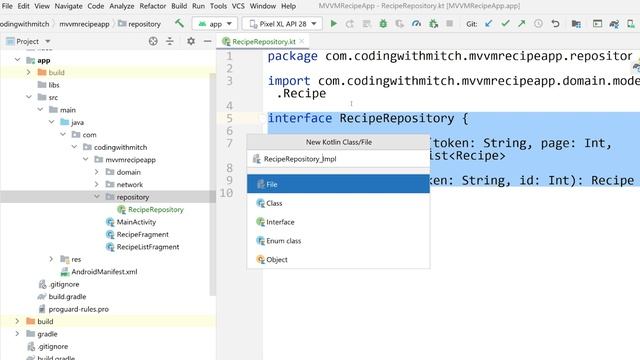The width and height of the screenshot is (640, 360).
Task: Click the Project panel vertical scrollbar
Action: click(213, 184)
